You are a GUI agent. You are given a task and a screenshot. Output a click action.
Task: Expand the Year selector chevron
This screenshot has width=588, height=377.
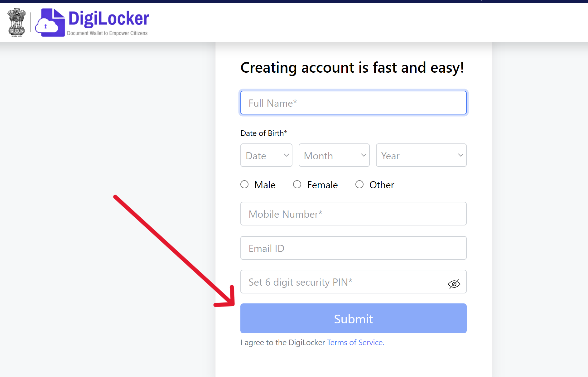461,155
